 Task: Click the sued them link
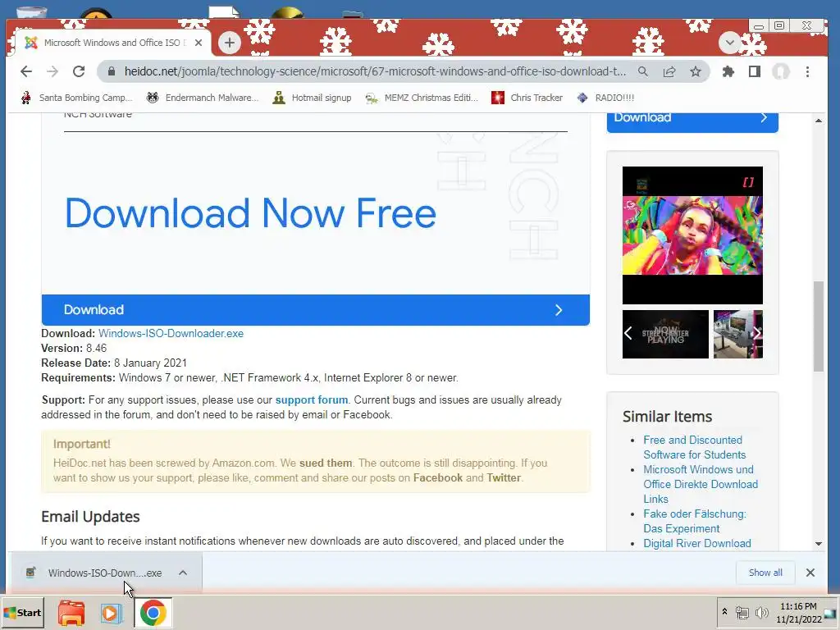click(326, 463)
